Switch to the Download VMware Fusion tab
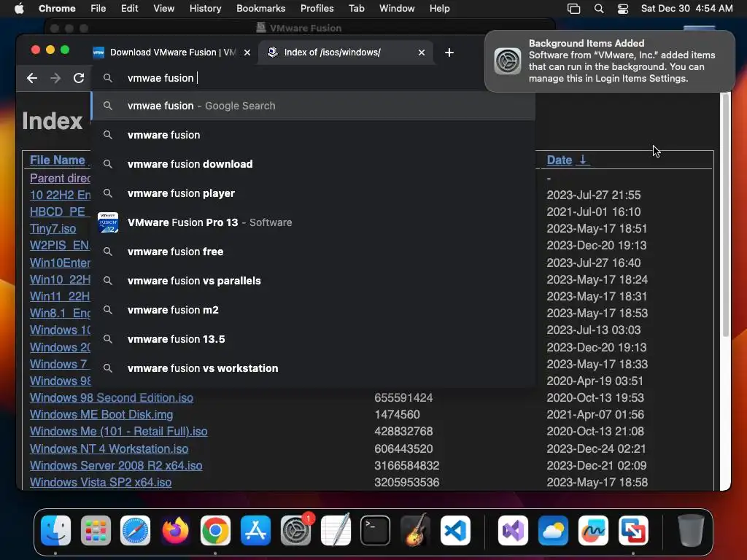Screen dimensions: 747x560 coord(171,52)
